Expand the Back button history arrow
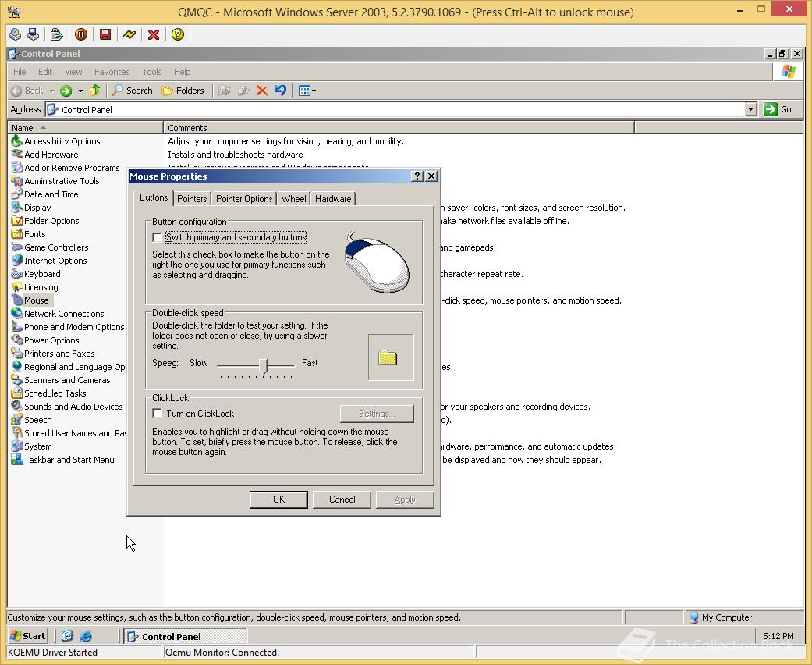The height and width of the screenshot is (665, 812). 51,91
